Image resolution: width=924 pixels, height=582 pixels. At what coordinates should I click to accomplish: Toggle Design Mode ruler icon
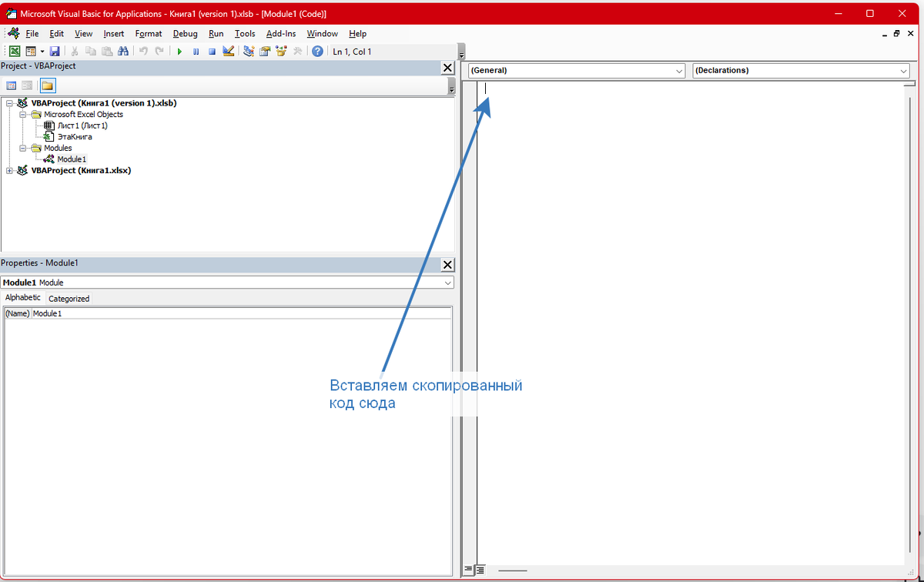(x=228, y=52)
